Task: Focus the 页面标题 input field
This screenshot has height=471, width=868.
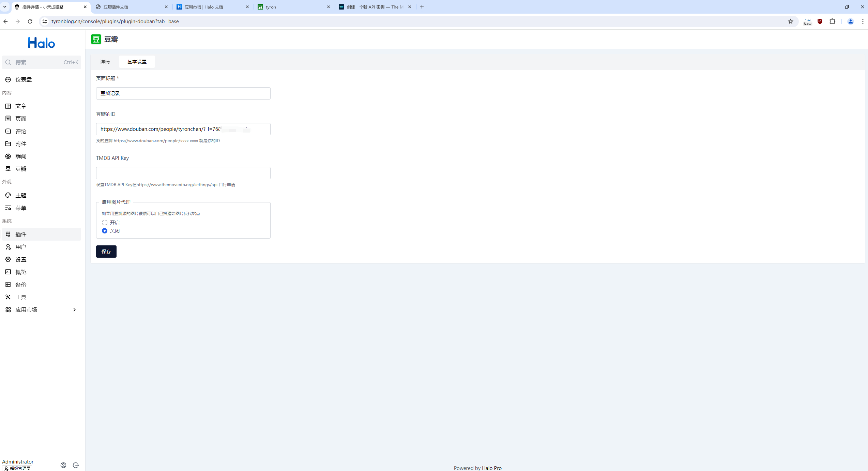Action: (183, 93)
